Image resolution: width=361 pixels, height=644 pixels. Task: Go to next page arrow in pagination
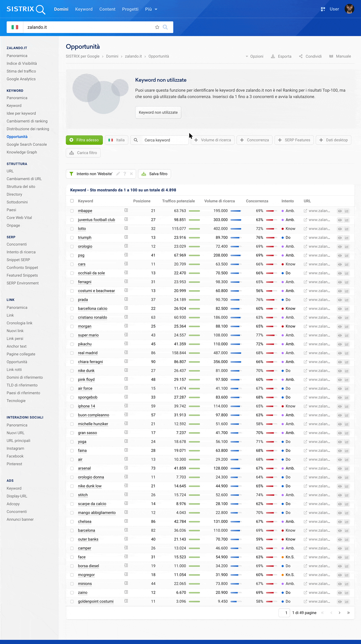click(339, 612)
